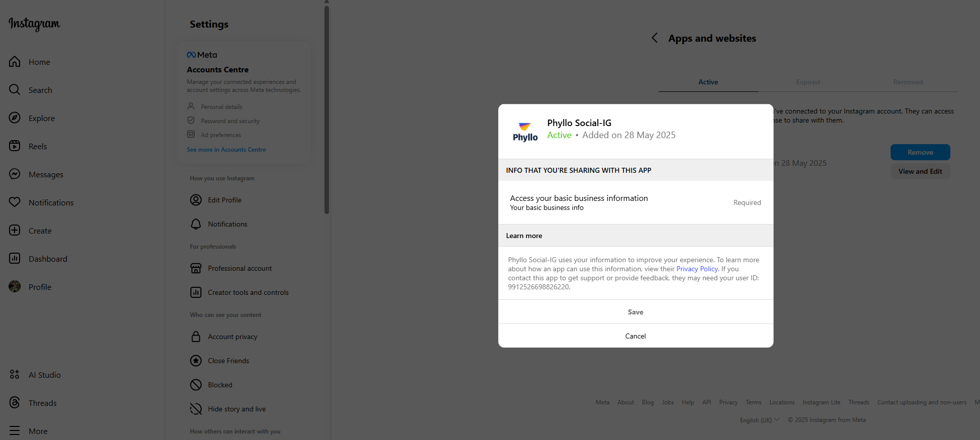Open the About footer link
Viewport: 980px width, 440px height.
[x=625, y=402]
